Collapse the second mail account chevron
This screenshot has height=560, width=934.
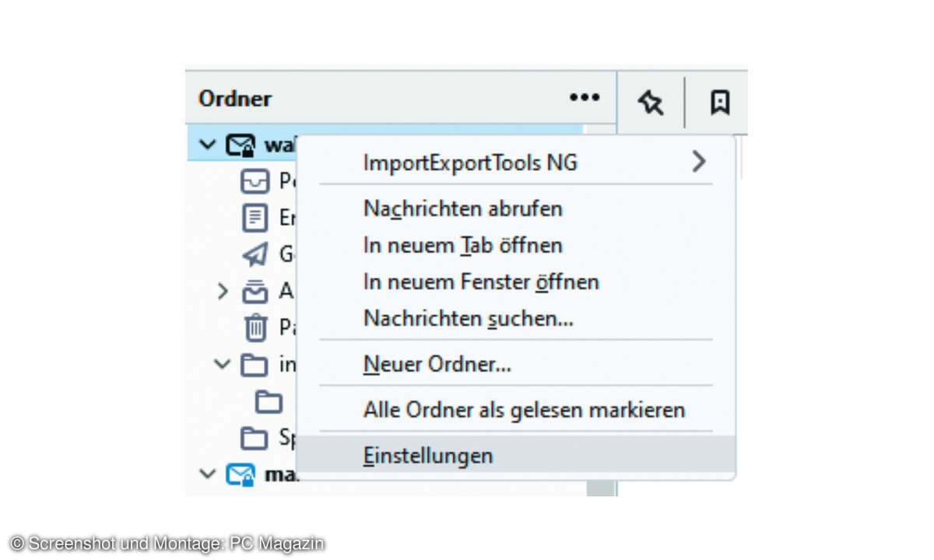click(x=208, y=474)
